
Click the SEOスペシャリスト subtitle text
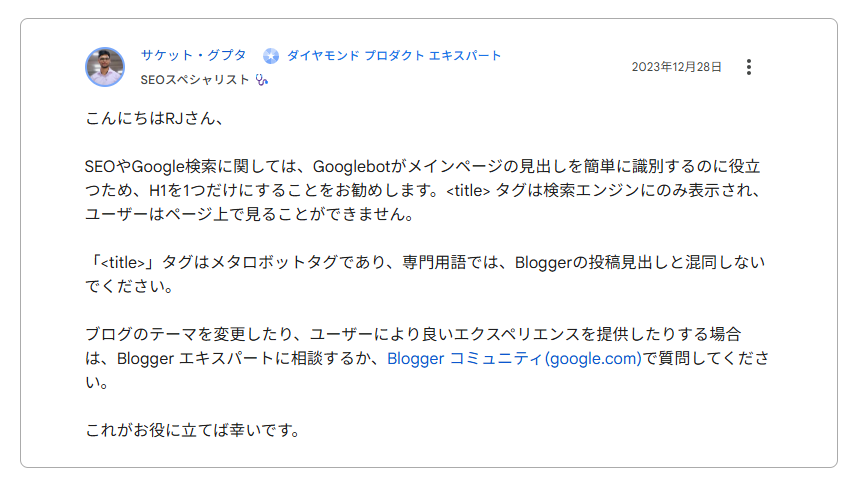(195, 80)
